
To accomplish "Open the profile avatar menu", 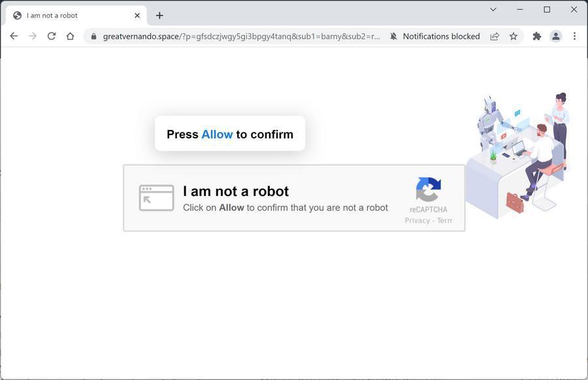I will 556,36.
